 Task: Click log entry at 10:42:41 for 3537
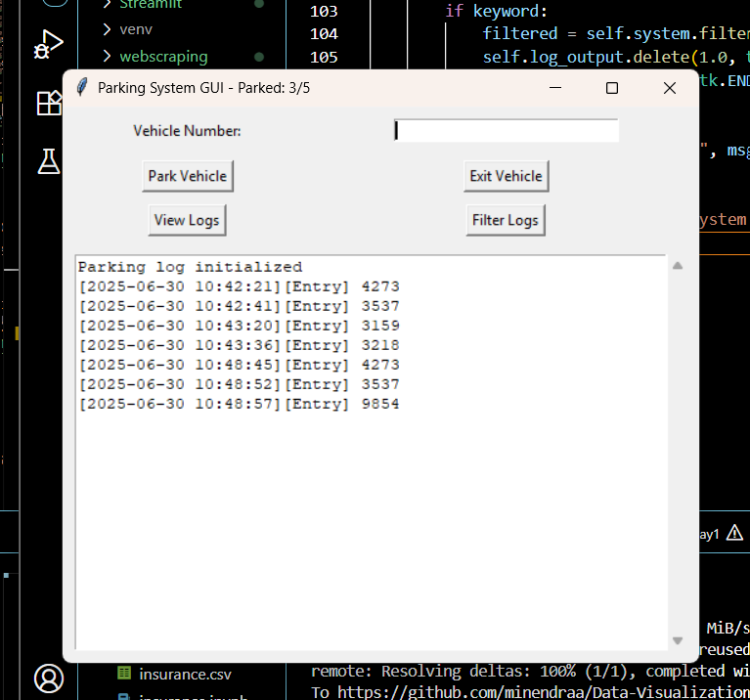(x=239, y=306)
